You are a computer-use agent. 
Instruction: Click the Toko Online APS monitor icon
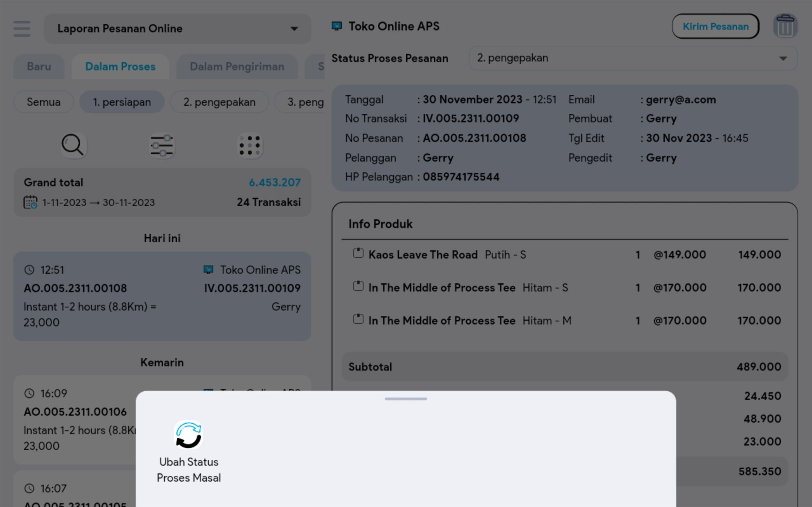coord(337,26)
